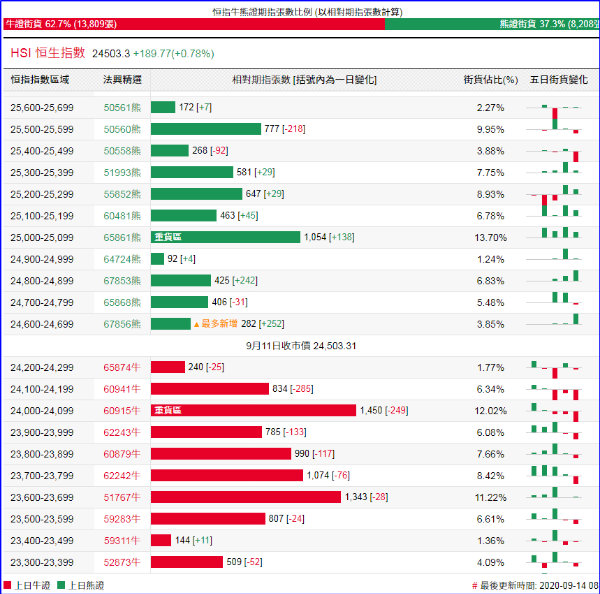Click the 23,300-23,399 index range cell
The height and width of the screenshot is (594, 600).
[x=42, y=563]
